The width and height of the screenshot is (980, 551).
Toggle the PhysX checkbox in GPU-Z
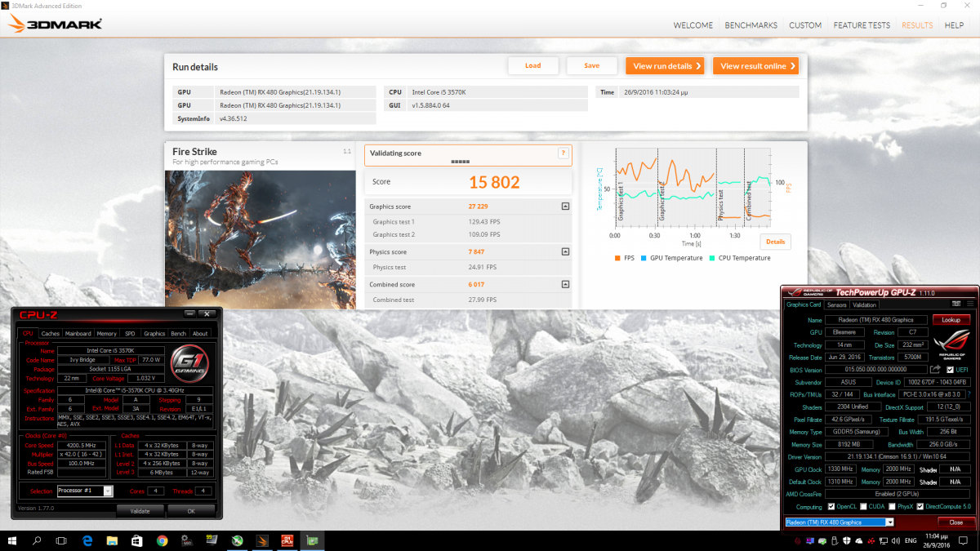(x=893, y=506)
